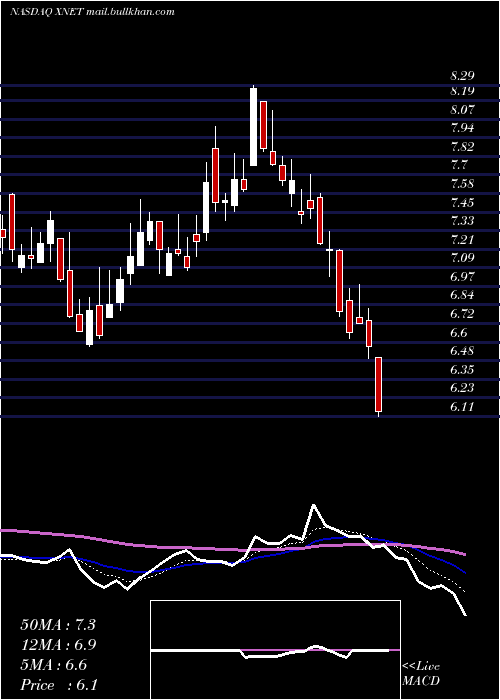Image resolution: width=500 pixels, height=700 pixels.
Task: Click the 7.82 price axis label
Action: click(462, 147)
